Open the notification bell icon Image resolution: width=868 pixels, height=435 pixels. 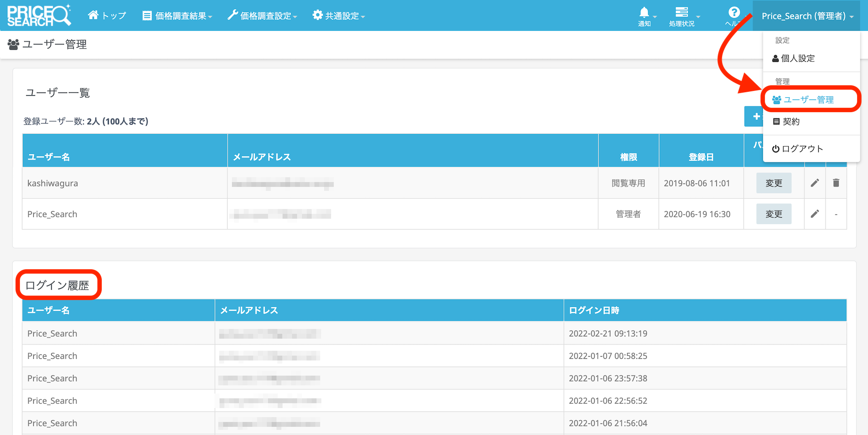[x=644, y=16]
